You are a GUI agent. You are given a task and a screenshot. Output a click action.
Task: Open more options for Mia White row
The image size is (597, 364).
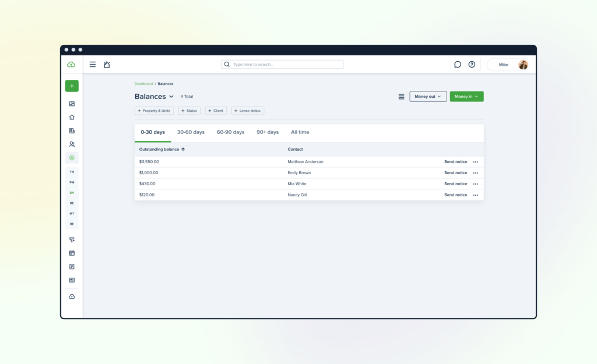(x=476, y=184)
